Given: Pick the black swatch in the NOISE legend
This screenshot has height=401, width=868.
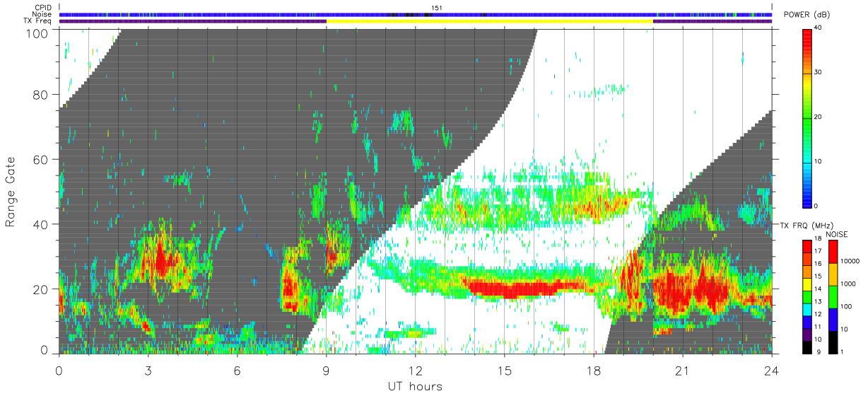Looking at the screenshot, I should (831, 342).
